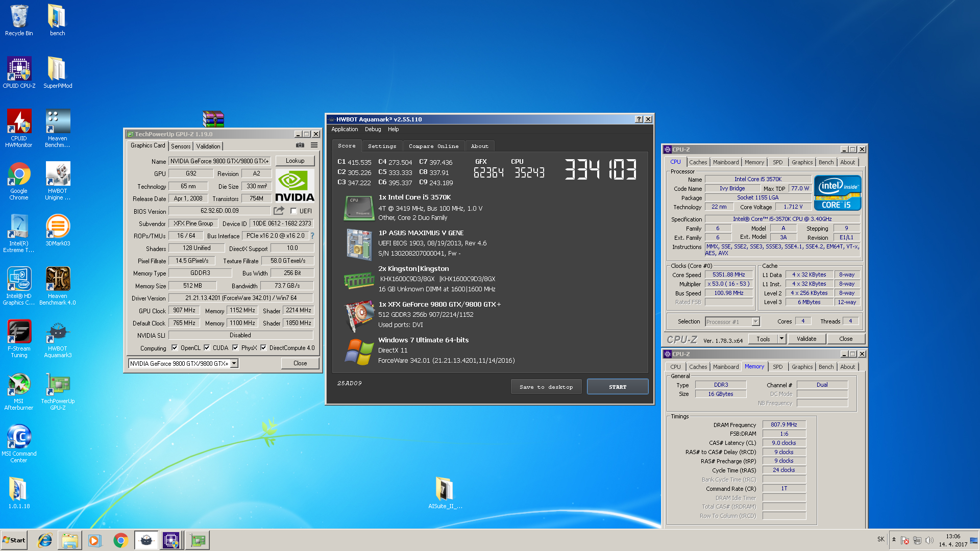The image size is (980, 551).
Task: Click the volume speaker tray icon
Action: pos(929,540)
